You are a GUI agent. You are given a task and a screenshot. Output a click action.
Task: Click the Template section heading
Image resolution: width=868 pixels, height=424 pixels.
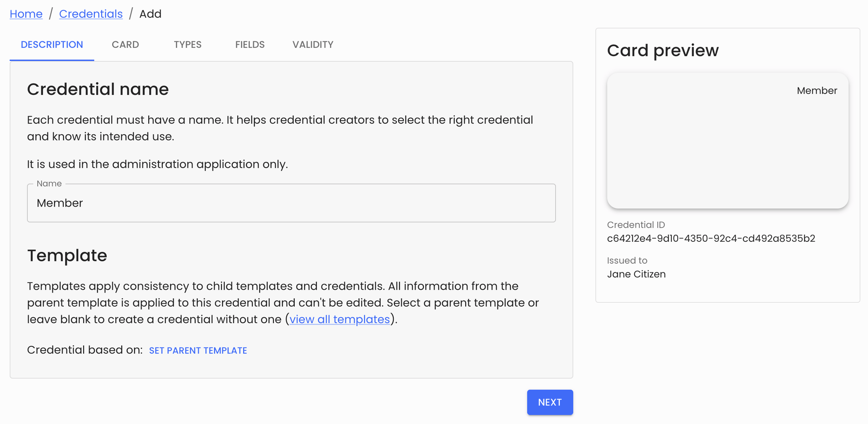[x=67, y=256]
